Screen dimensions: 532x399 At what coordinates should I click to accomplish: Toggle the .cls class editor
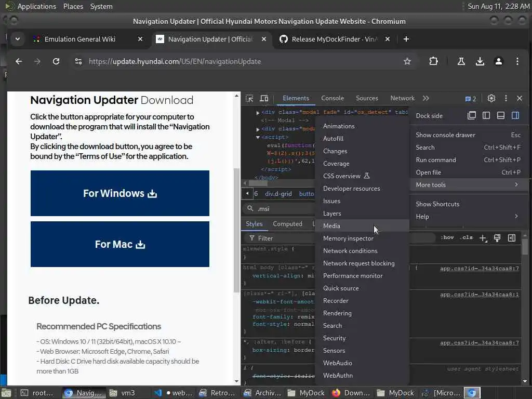click(x=467, y=237)
